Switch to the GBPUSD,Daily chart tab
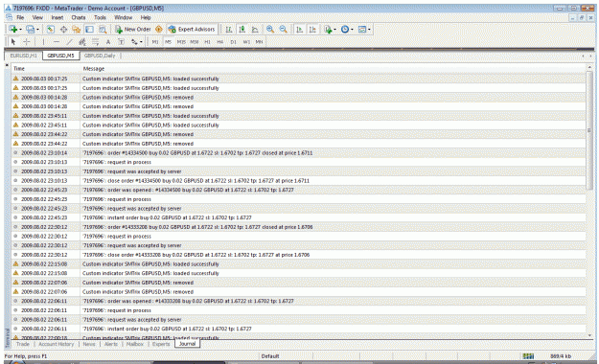Image resolution: width=599 pixels, height=364 pixels. coord(100,56)
